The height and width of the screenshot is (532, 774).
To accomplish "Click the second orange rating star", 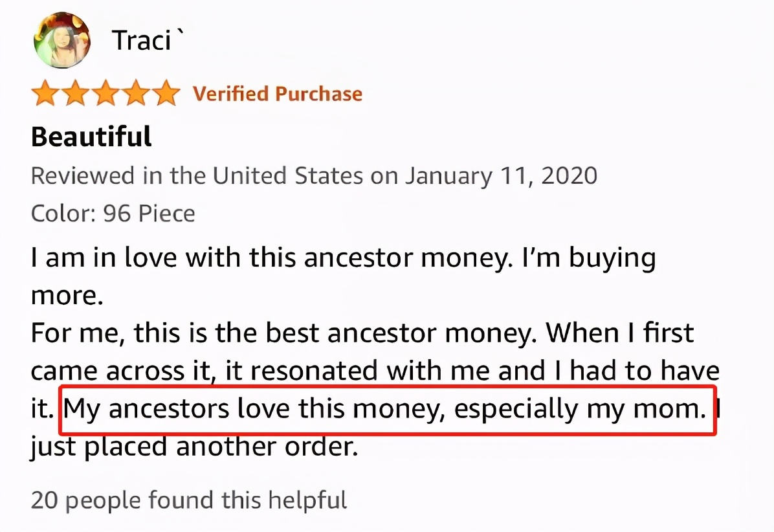I will (75, 94).
